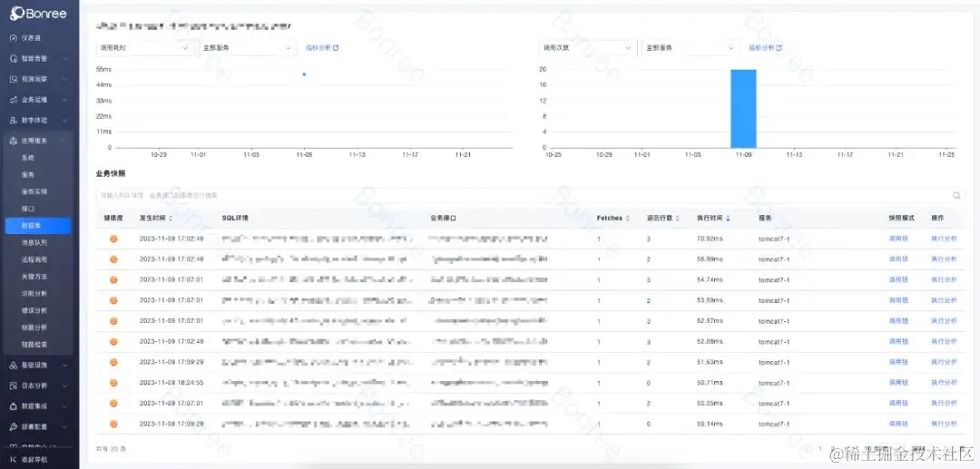
Task: Click the blue data point in latency chart
Action: point(304,74)
